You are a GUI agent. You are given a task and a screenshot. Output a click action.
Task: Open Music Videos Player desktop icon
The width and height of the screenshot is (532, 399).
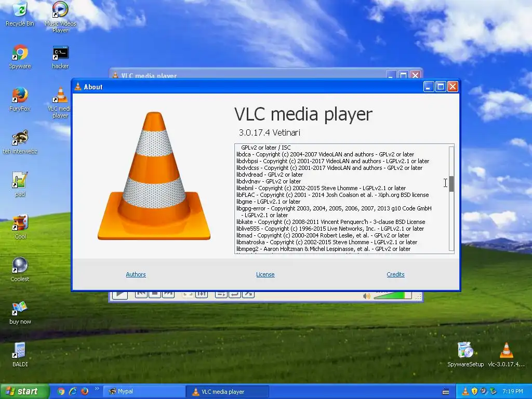coord(60,16)
